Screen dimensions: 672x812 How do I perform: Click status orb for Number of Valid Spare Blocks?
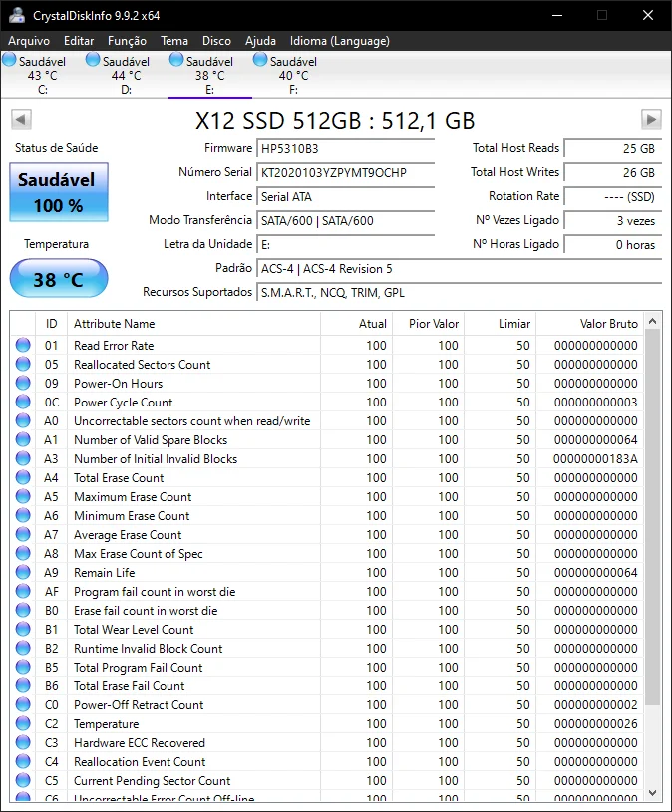[x=23, y=439]
